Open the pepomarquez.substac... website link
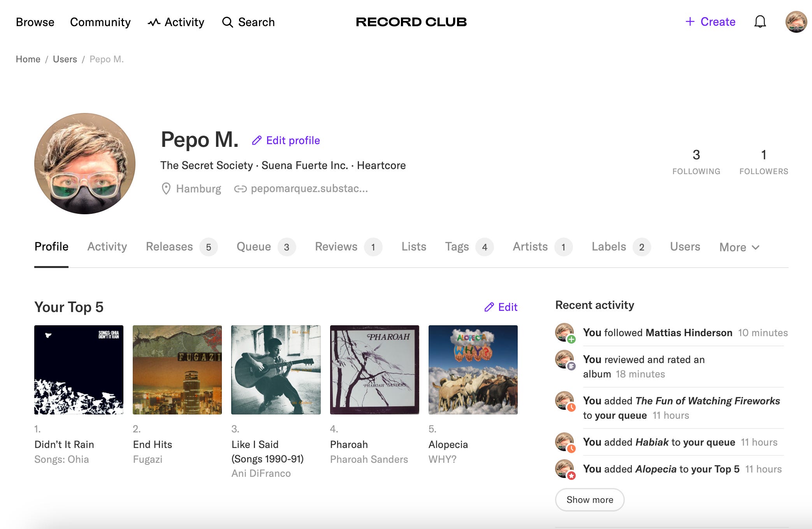812x529 pixels. [x=309, y=189]
